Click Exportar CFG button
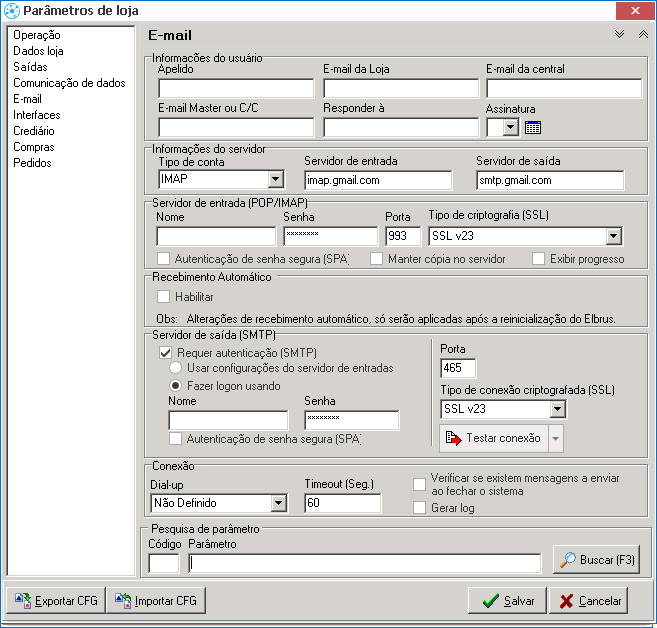Screen dimensions: 657x628 pos(54,601)
